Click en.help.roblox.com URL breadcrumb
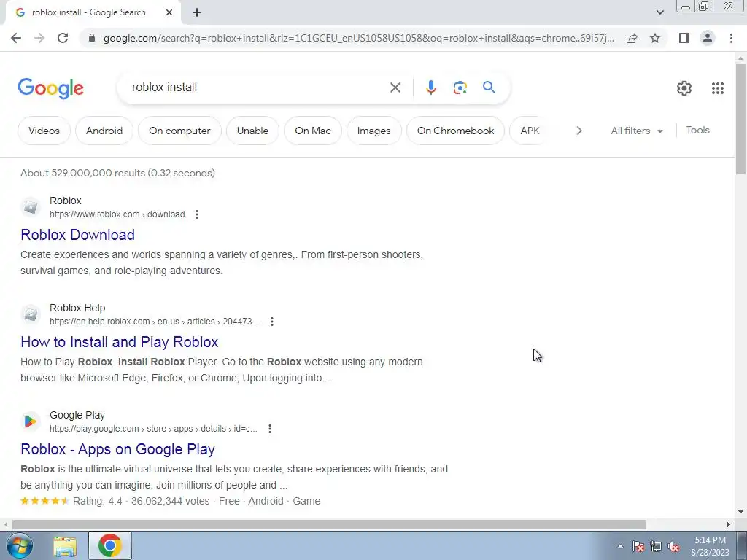 pyautogui.click(x=155, y=322)
